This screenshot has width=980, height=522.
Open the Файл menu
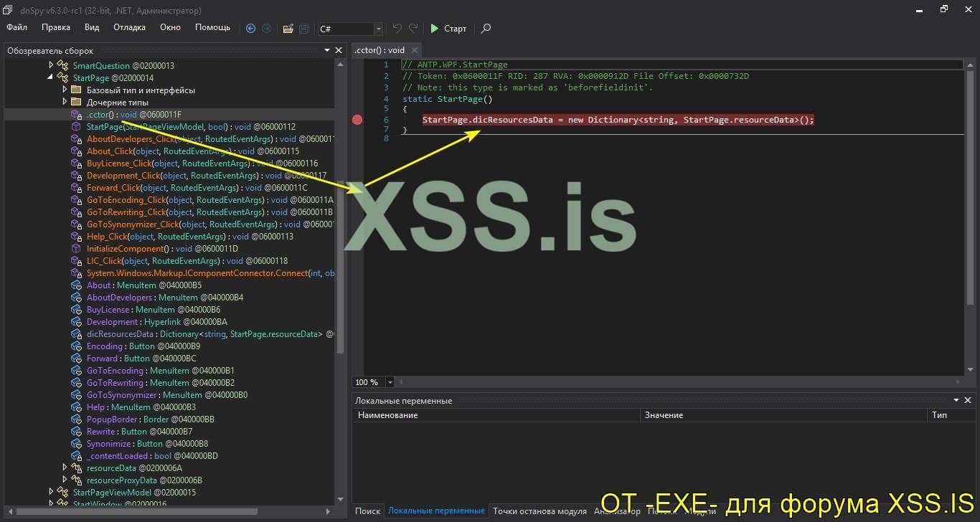(x=17, y=27)
